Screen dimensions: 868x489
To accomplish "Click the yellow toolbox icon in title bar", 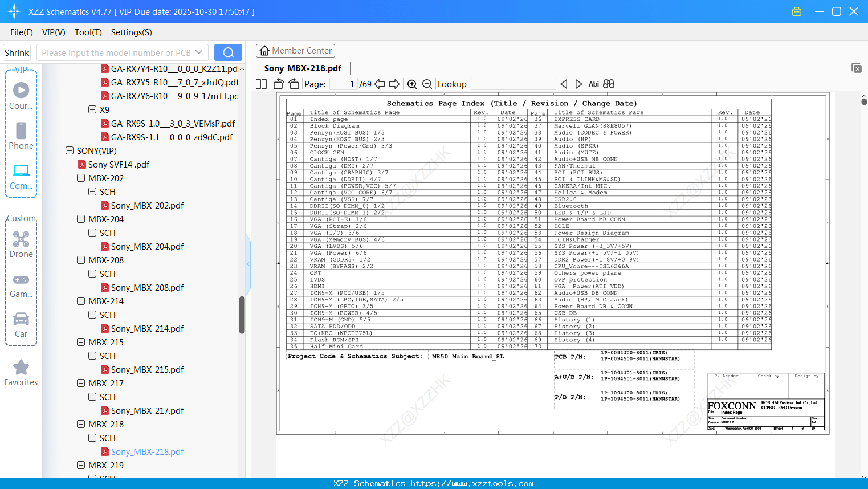I will 797,11.
